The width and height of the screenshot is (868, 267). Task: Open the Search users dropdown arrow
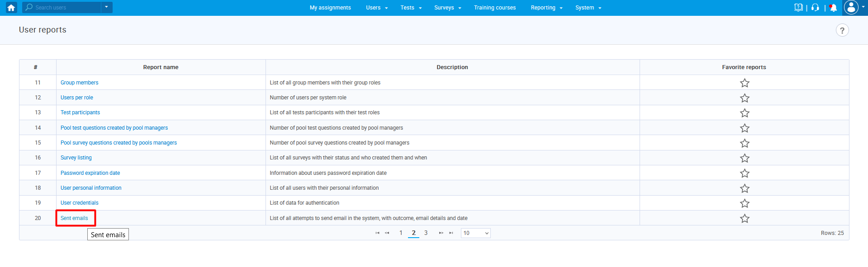pyautogui.click(x=106, y=7)
